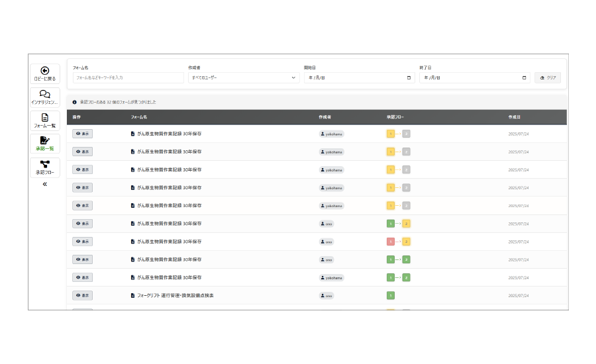Click 表示 eye button in first row
This screenshot has width=596, height=364.
(82, 134)
